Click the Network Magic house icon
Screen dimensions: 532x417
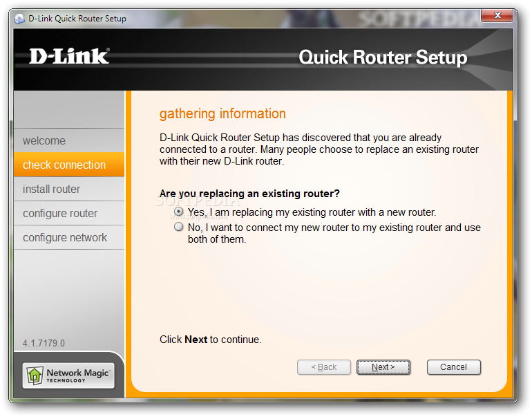35,376
